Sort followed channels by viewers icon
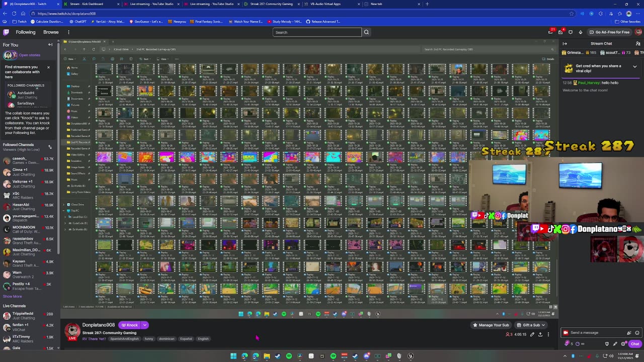This screenshot has height=362, width=644. pos(50,147)
